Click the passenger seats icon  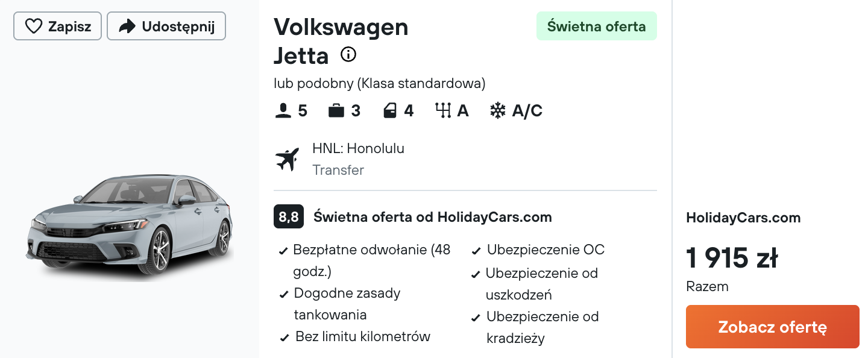(x=283, y=111)
